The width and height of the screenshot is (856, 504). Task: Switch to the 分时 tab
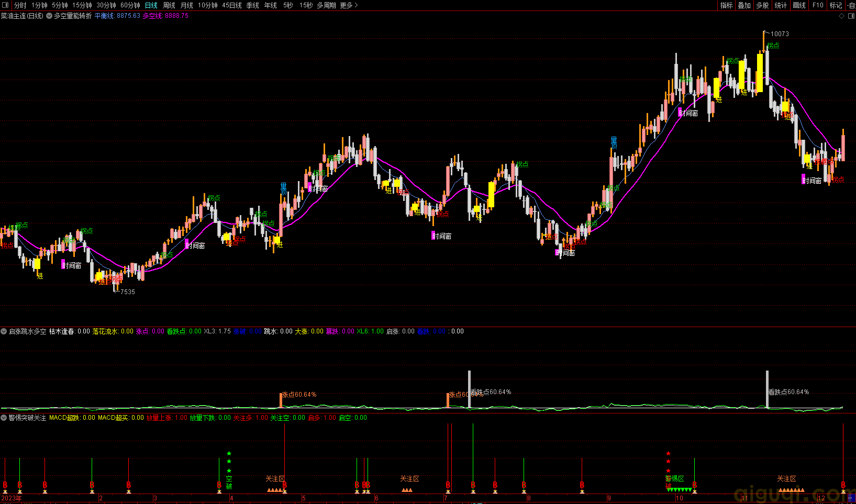20,5
